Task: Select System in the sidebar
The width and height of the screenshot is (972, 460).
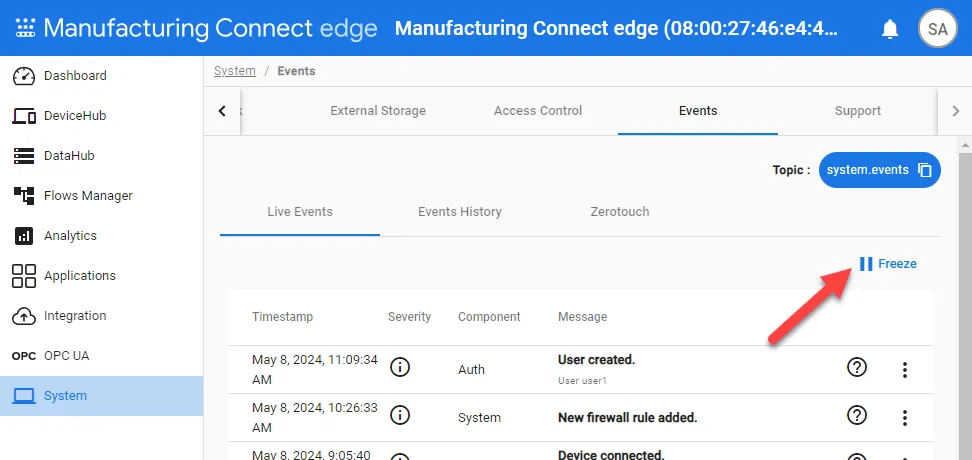Action: 102,396
